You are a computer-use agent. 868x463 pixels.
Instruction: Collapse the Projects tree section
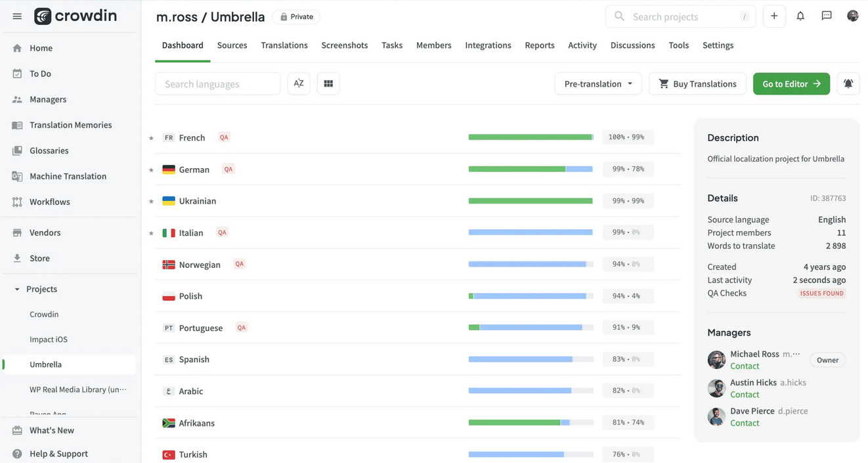17,289
